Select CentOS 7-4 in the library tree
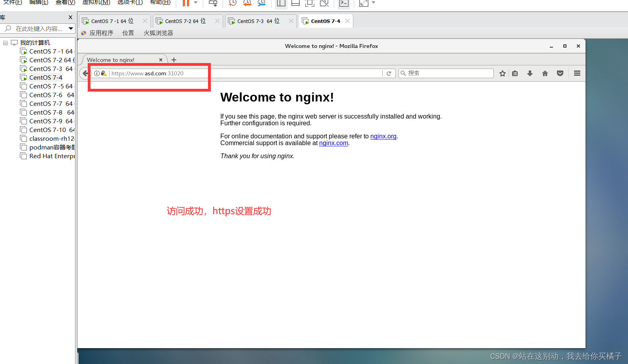The width and height of the screenshot is (628, 364). click(x=46, y=77)
